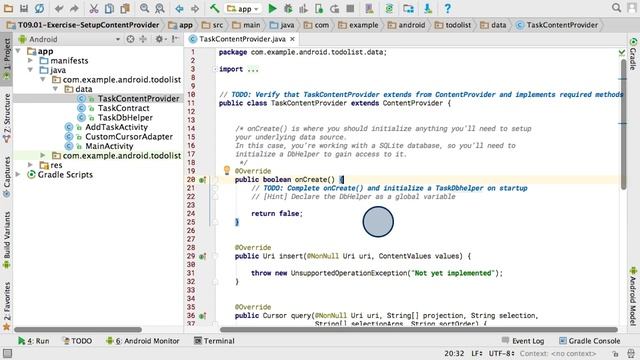
Task: Click the Open file toolbar icon
Action: coord(8,8)
